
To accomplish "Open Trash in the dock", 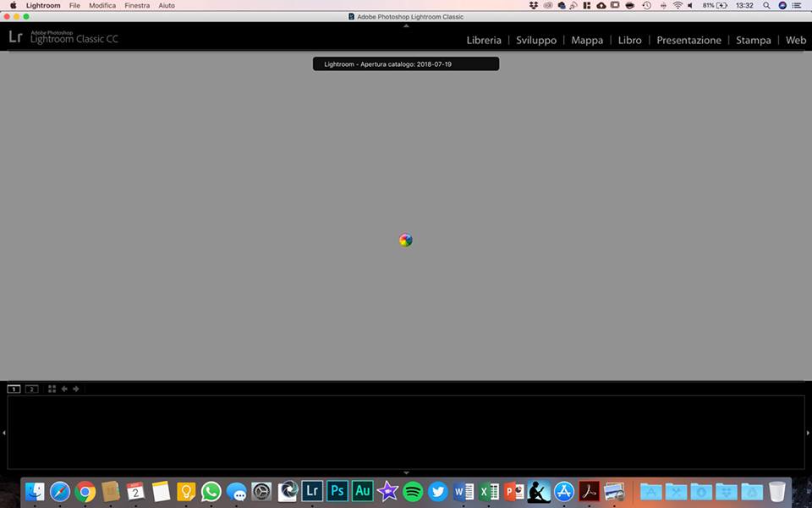I will tap(776, 491).
